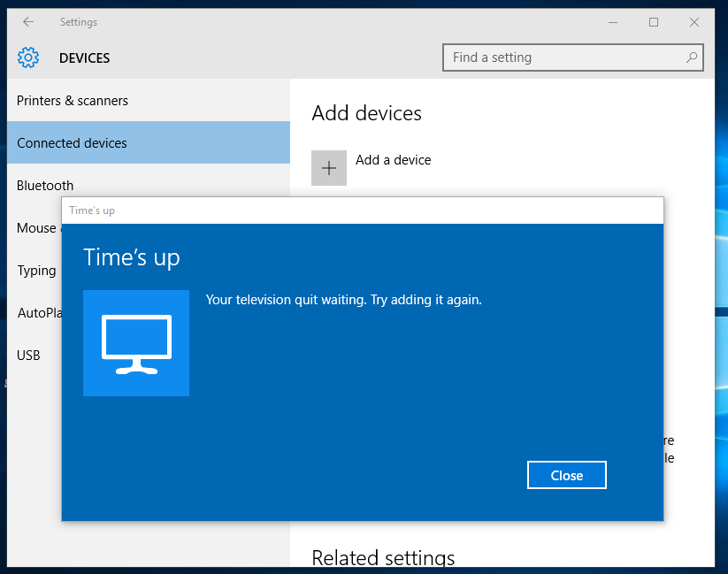Maximize the Settings window
The height and width of the screenshot is (574, 728).
(x=653, y=22)
